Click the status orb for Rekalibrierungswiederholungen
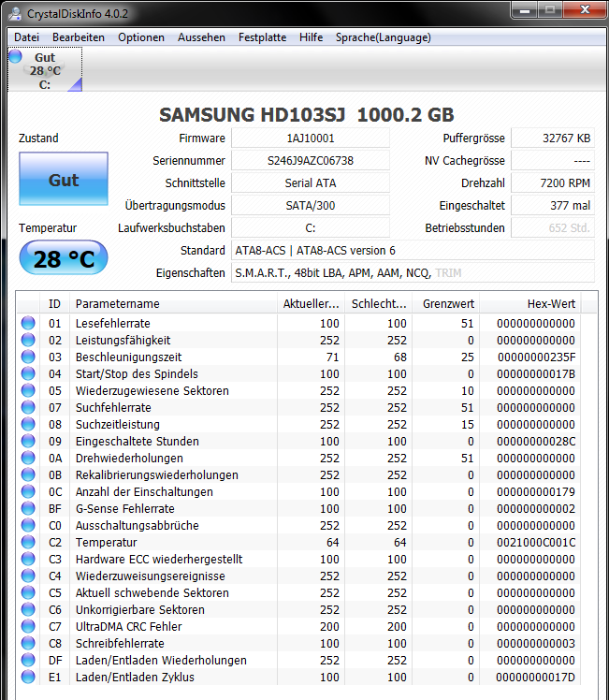Image resolution: width=609 pixels, height=700 pixels. [28, 474]
